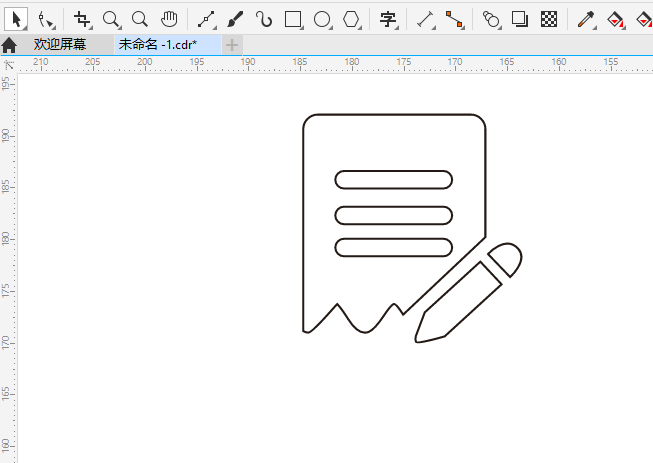Select the Color Eyedropper tool

pos(586,20)
